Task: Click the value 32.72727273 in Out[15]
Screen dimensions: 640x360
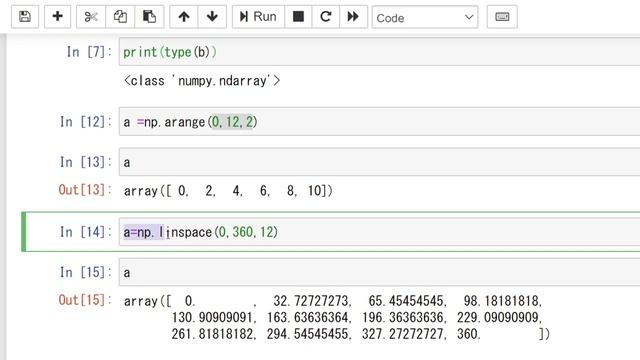Action: tap(311, 301)
